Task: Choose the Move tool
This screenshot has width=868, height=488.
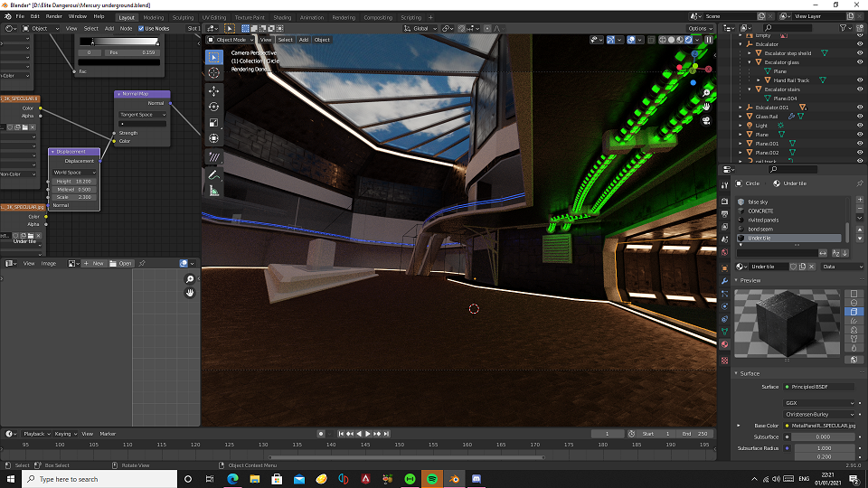Action: coord(213,90)
